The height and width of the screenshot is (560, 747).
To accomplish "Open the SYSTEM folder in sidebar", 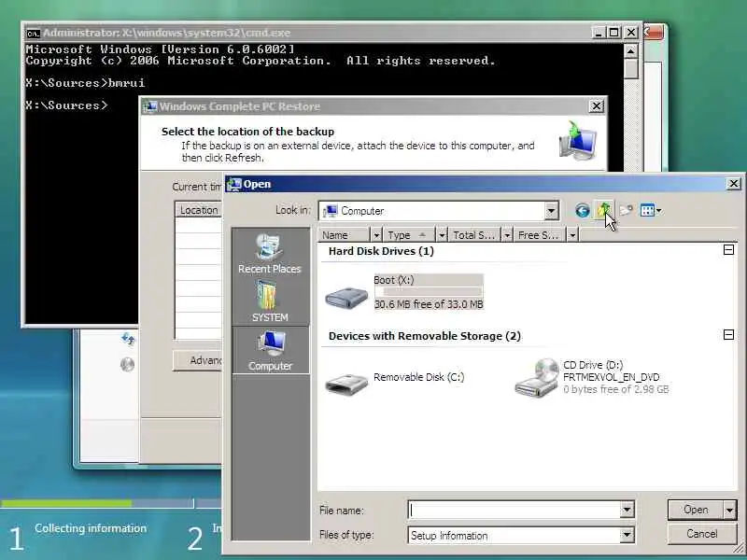I will point(270,301).
